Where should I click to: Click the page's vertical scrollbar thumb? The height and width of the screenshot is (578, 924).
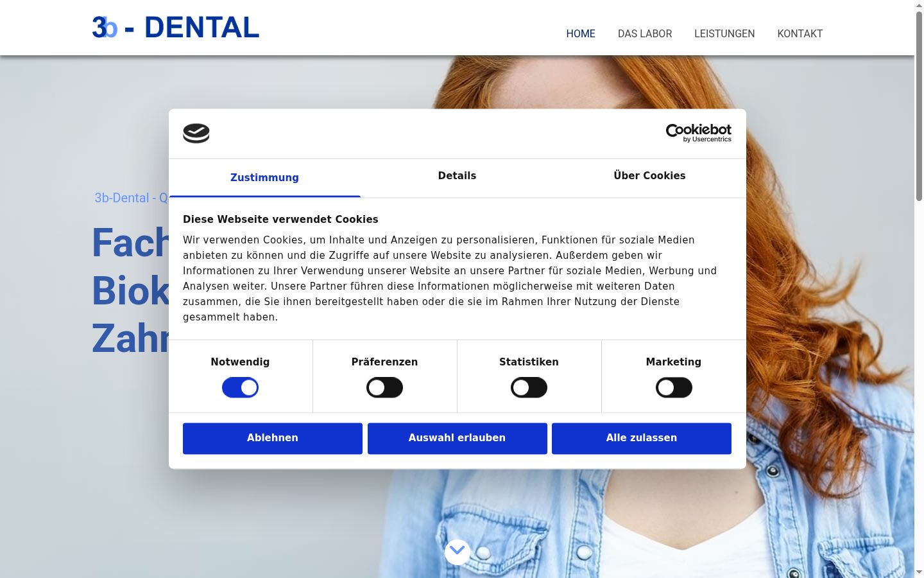919,106
